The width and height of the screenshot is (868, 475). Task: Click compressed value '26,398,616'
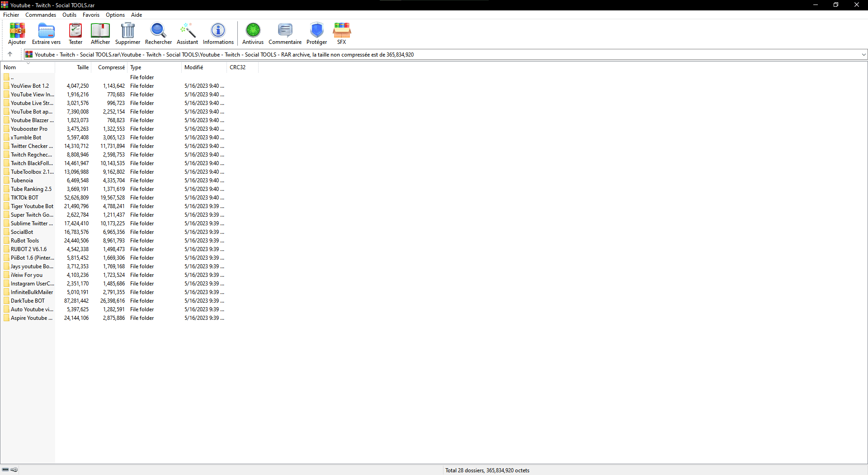pos(113,301)
